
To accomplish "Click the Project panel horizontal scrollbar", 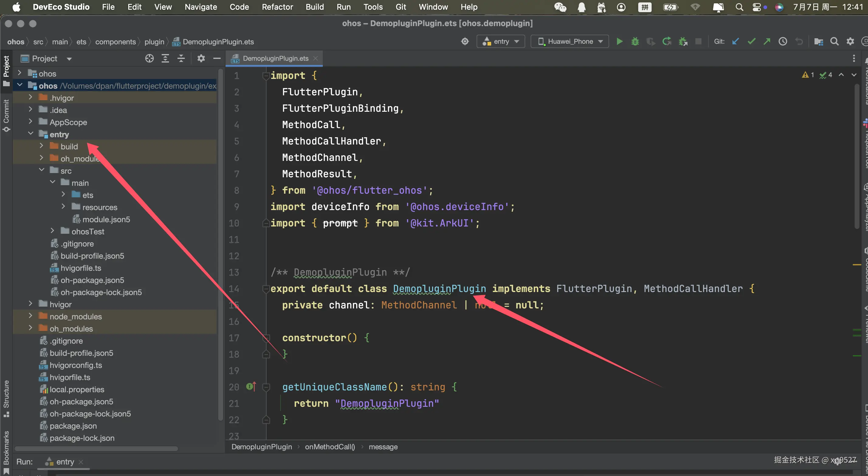I will [x=96, y=449].
